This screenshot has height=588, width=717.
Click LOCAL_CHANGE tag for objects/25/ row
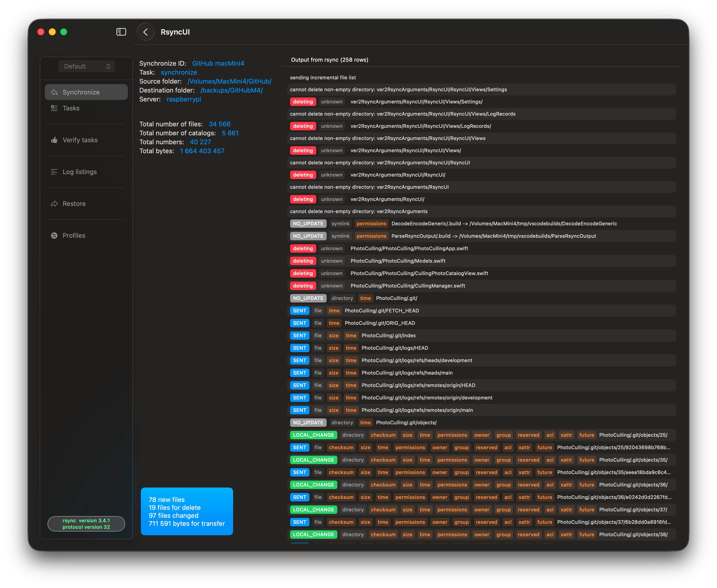[313, 435]
